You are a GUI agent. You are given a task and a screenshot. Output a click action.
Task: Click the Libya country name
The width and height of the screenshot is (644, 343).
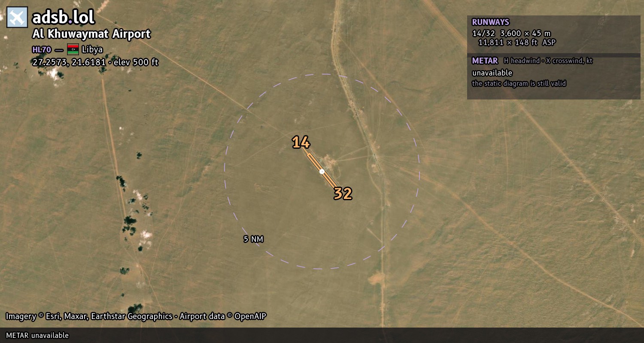[x=92, y=49]
